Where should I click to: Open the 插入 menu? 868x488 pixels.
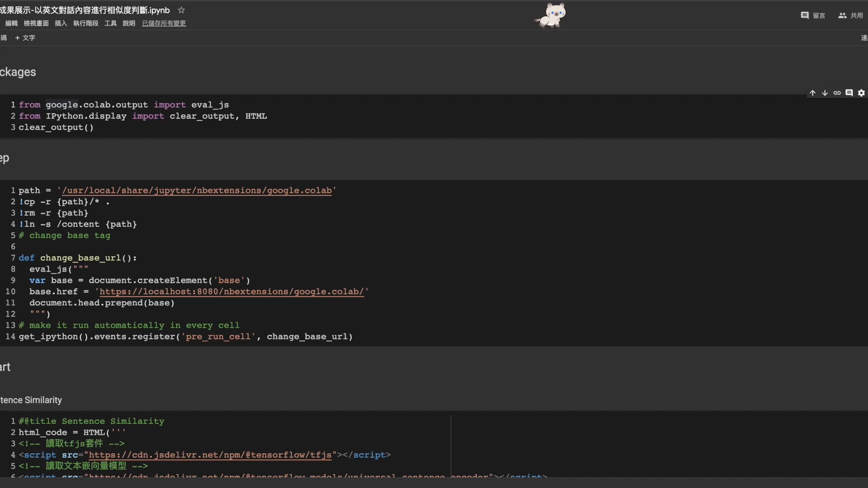click(61, 23)
